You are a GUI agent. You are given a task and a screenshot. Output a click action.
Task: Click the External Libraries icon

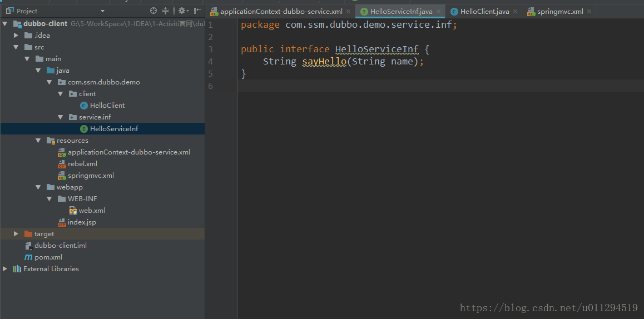(17, 269)
